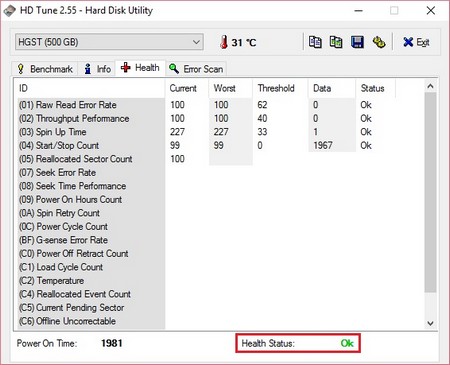Click the Power On Time value 1981

click(112, 343)
